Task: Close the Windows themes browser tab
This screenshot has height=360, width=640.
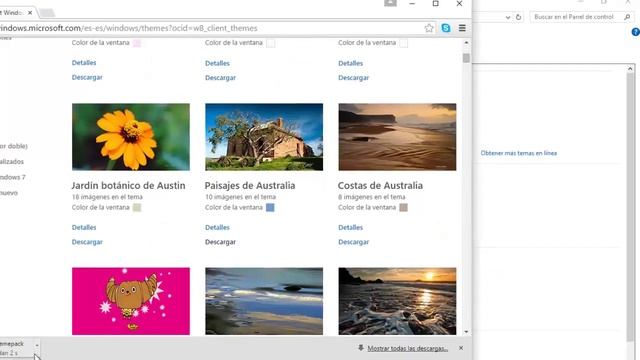Action: 30,13
